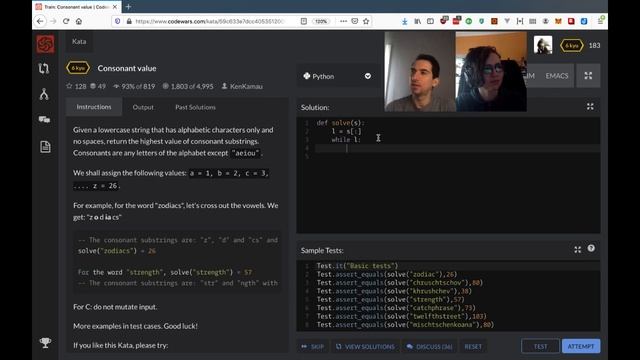Expand the Sample Tests panel
Viewport: 640px width, 360px height.
pos(577,249)
